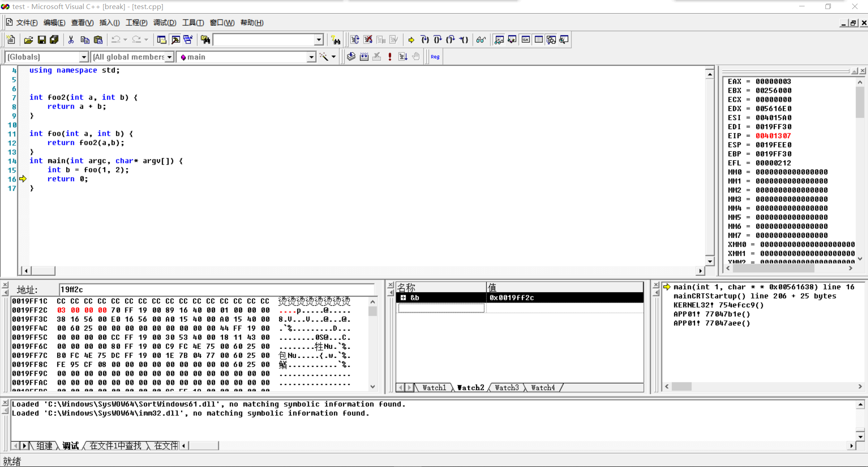Open the 编辑(E) menu
Viewport: 868px width, 467px height.
pos(54,23)
